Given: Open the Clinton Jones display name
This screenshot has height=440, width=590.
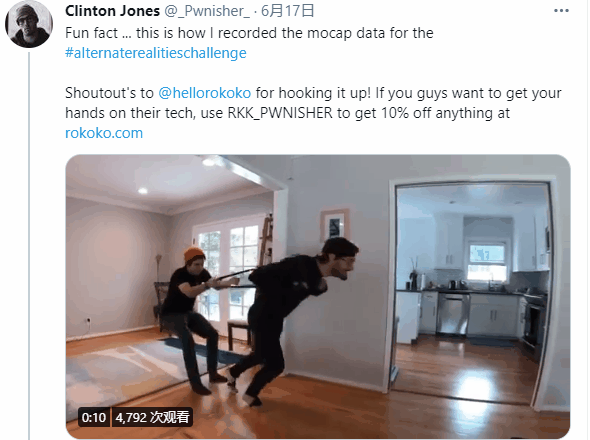Looking at the screenshot, I should 112,11.
